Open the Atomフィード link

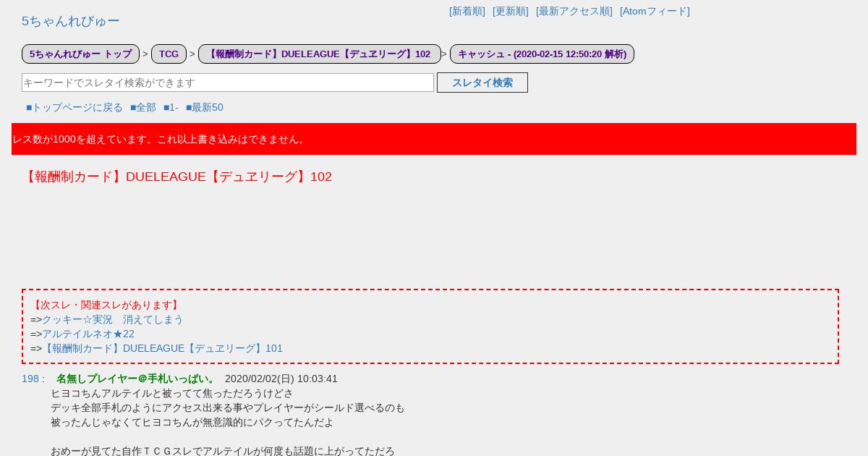pos(655,11)
